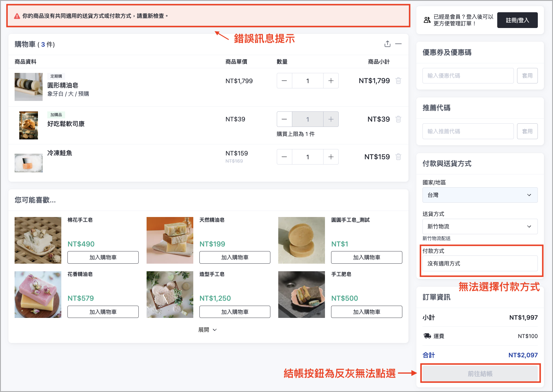
Task: Click the 註冊/登入 button
Action: pyautogui.click(x=517, y=20)
